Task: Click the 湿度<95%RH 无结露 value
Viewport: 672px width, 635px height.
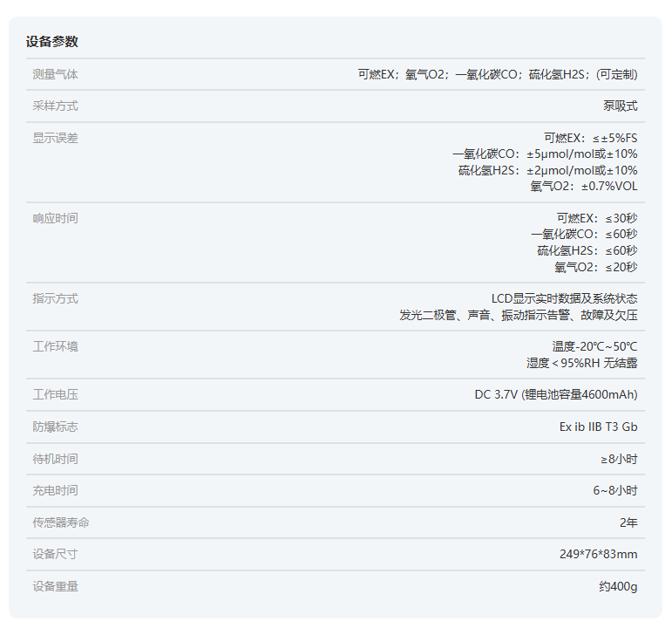Action: click(581, 363)
